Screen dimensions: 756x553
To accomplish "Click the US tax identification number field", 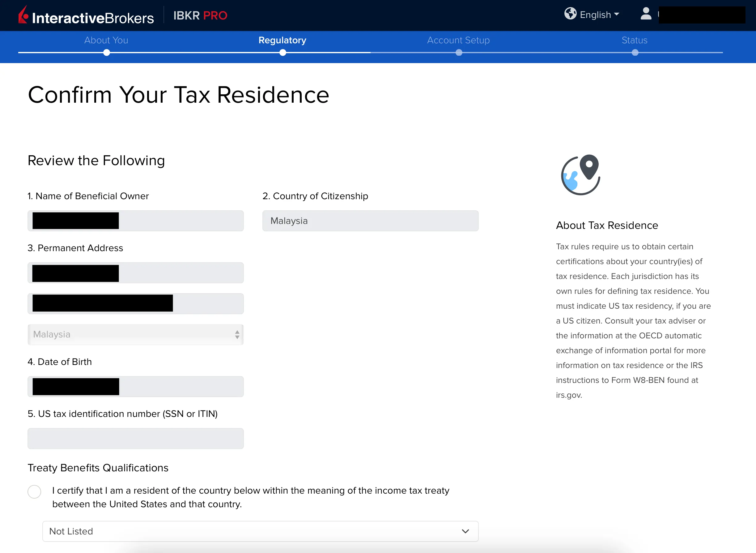I will point(135,439).
